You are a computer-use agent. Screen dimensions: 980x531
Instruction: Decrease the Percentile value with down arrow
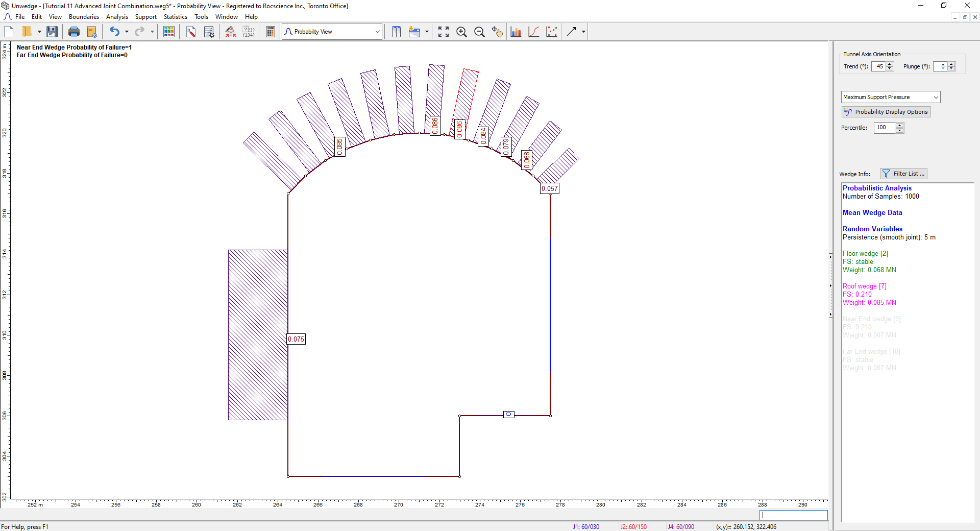pos(900,130)
